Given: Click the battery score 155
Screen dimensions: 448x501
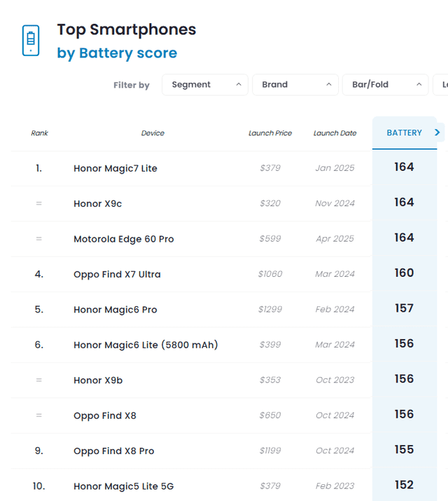Looking at the screenshot, I should tap(404, 450).
